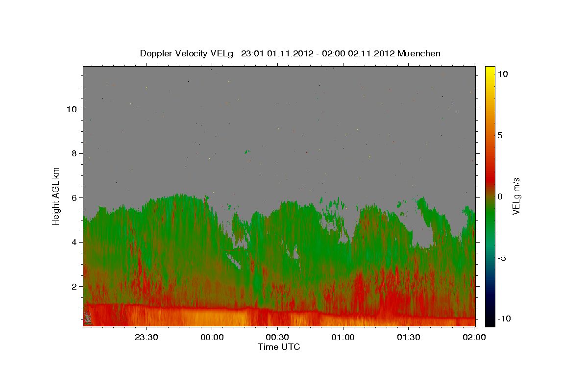588x392 pixels.
Task: Click 'Muenchen' in the plot title
Action: 419,53
